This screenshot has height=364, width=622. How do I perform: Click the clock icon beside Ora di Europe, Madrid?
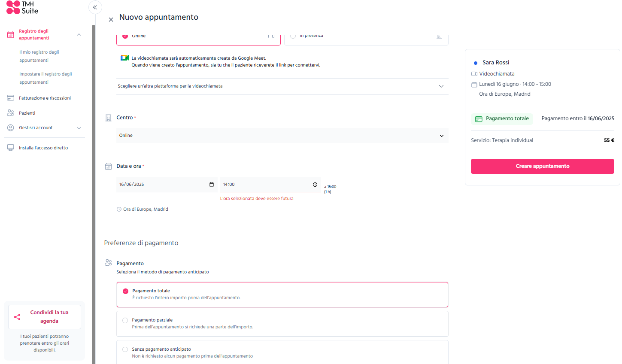[x=119, y=209]
